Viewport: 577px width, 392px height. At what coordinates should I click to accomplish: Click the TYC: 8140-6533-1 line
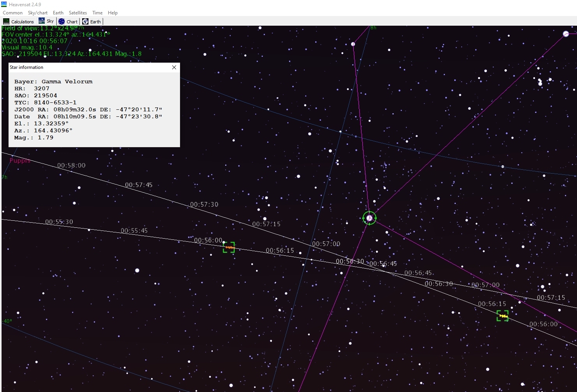46,103
